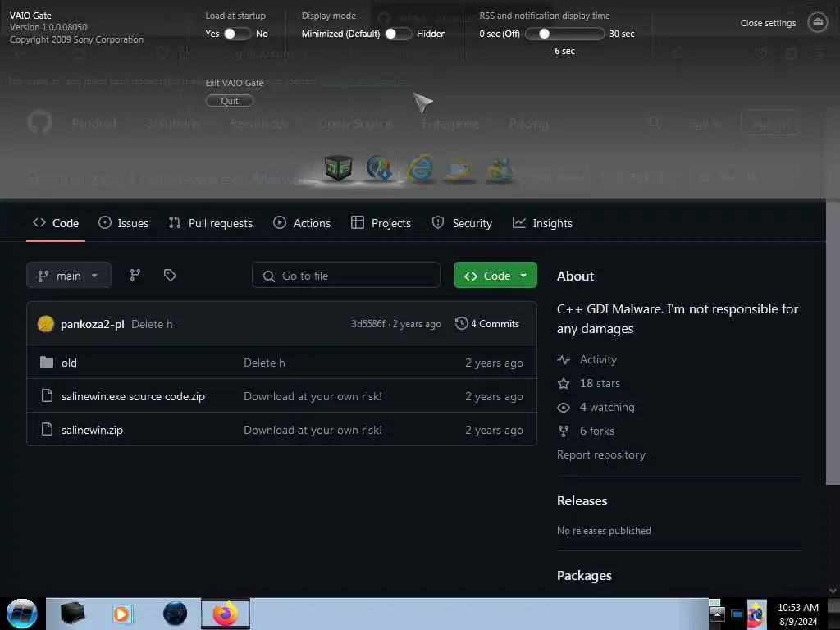Open the green Code dropdown button

[x=495, y=276]
